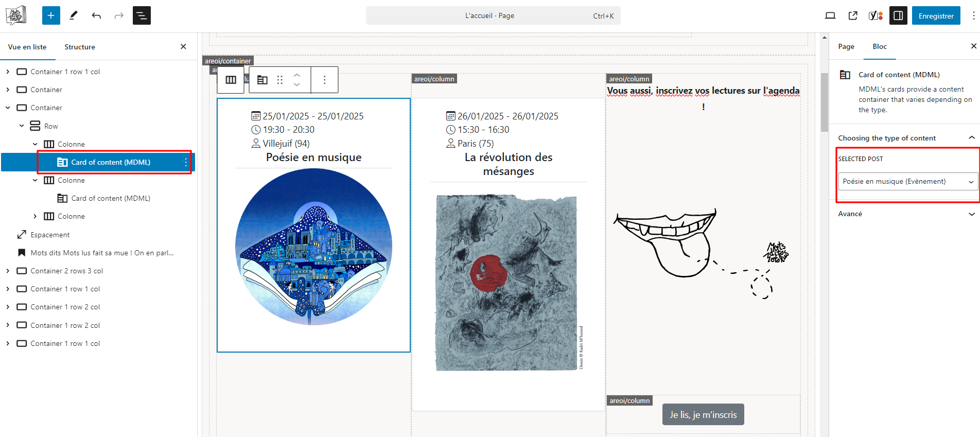Image resolution: width=980 pixels, height=437 pixels.
Task: Open block toolbar options three dots
Action: [x=324, y=80]
